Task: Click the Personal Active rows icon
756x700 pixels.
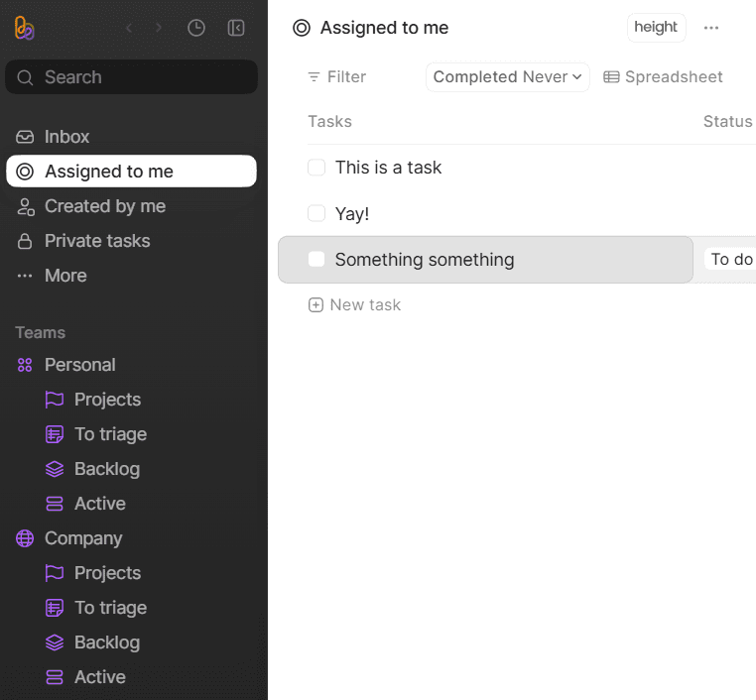Action: click(x=55, y=504)
